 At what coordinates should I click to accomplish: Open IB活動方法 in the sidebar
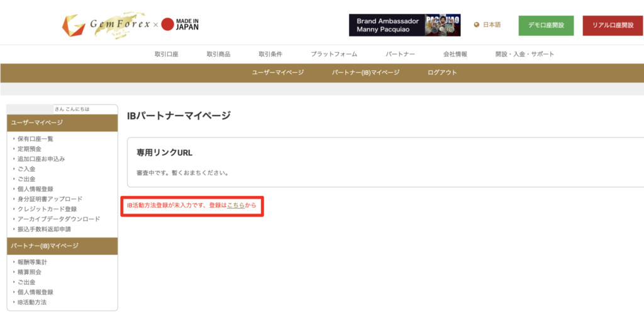[32, 302]
